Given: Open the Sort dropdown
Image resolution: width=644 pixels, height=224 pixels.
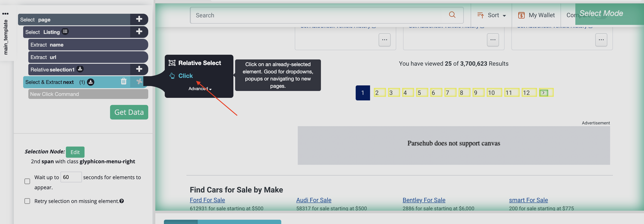Looking at the screenshot, I should [x=491, y=15].
